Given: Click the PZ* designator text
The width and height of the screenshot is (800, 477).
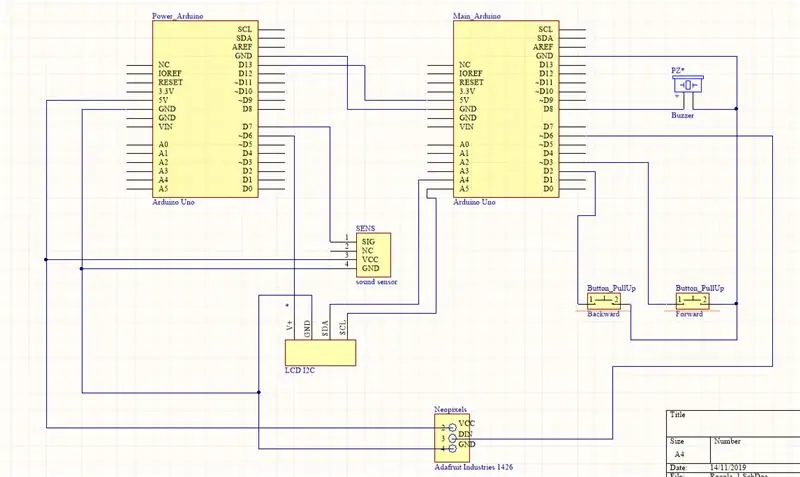Looking at the screenshot, I should tap(678, 70).
